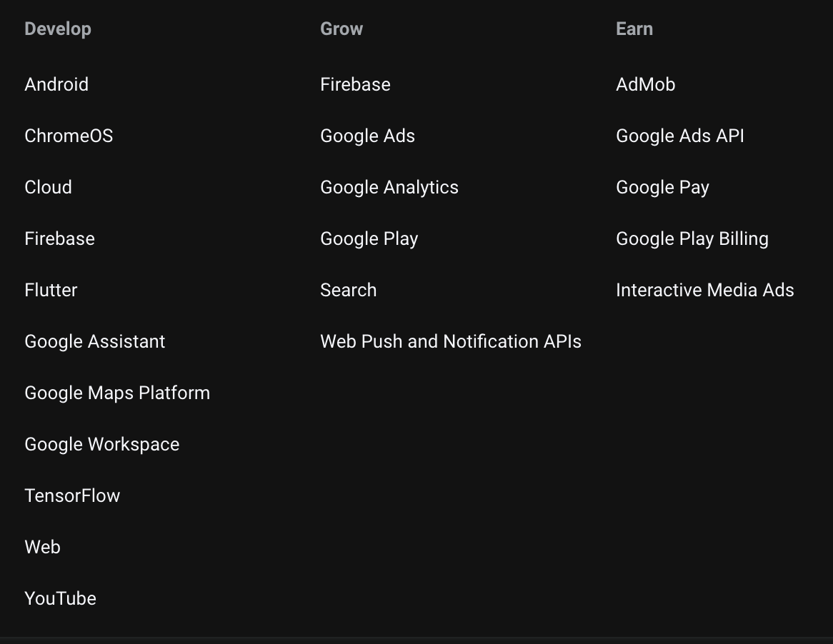This screenshot has width=833, height=644.
Task: Open the Google Assistant page
Action: pyautogui.click(x=94, y=341)
